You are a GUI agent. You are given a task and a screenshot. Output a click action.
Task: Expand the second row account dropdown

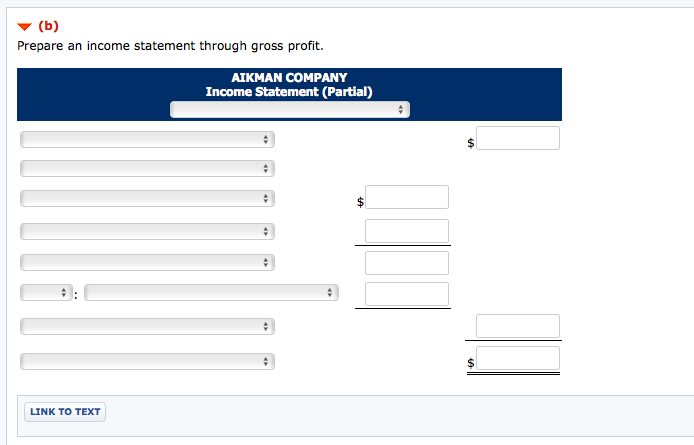tap(147, 168)
